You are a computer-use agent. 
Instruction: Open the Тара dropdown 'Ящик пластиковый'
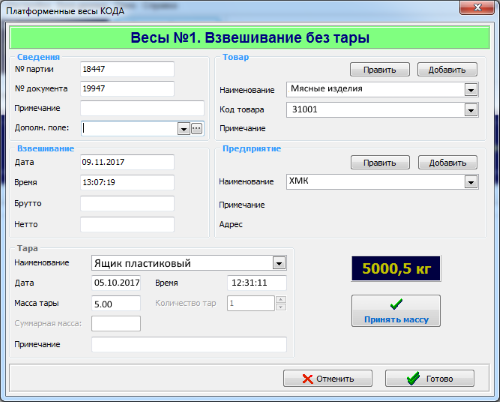[x=279, y=263]
